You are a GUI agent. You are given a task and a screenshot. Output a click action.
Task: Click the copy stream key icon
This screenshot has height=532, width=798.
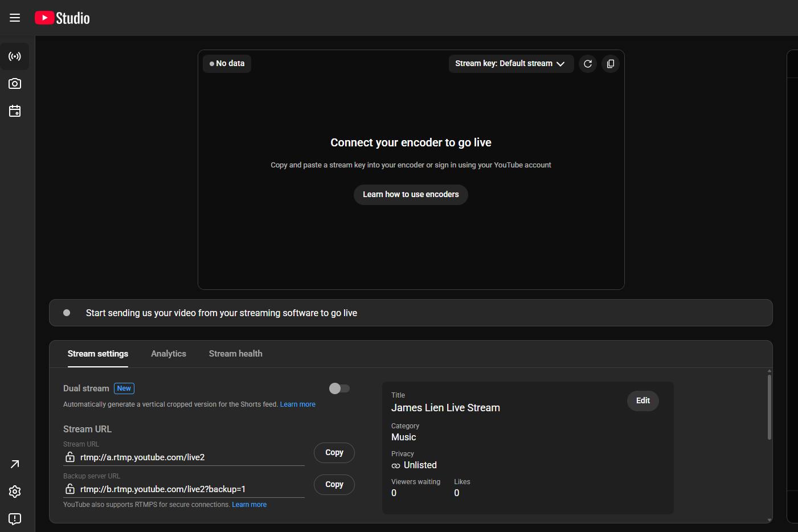(611, 64)
